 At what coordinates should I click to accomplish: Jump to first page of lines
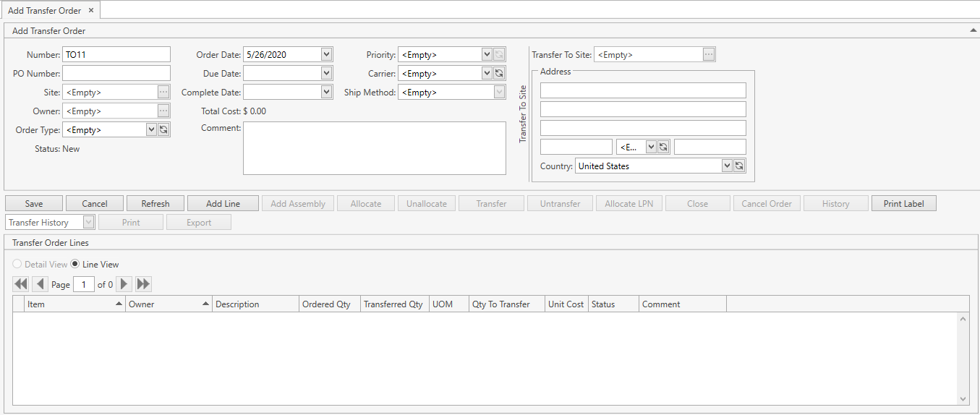point(20,284)
